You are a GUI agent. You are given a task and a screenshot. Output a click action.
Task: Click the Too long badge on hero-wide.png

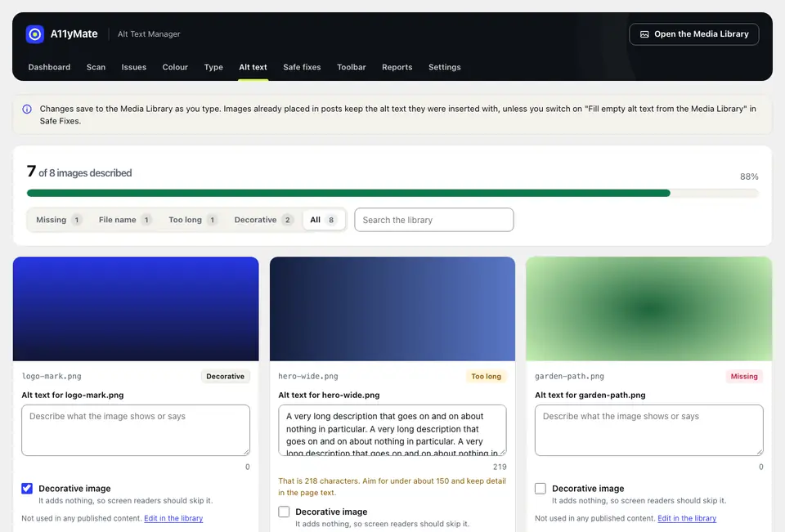[x=486, y=377]
